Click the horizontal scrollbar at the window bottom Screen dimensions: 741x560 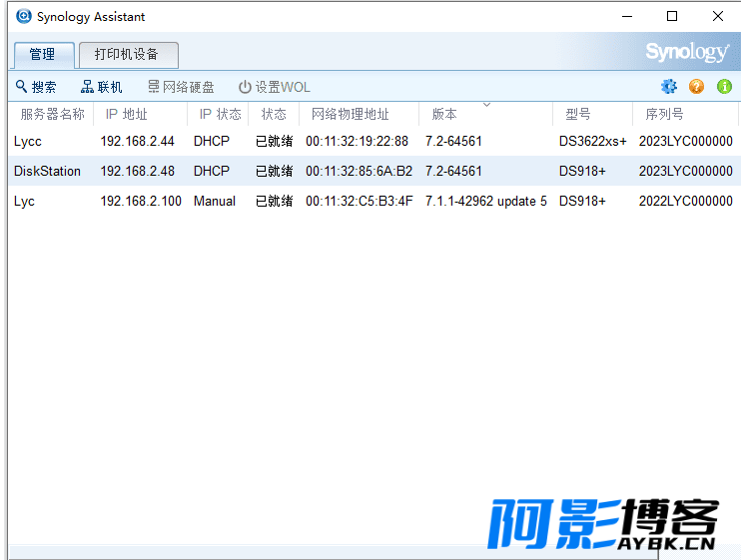[334, 552]
